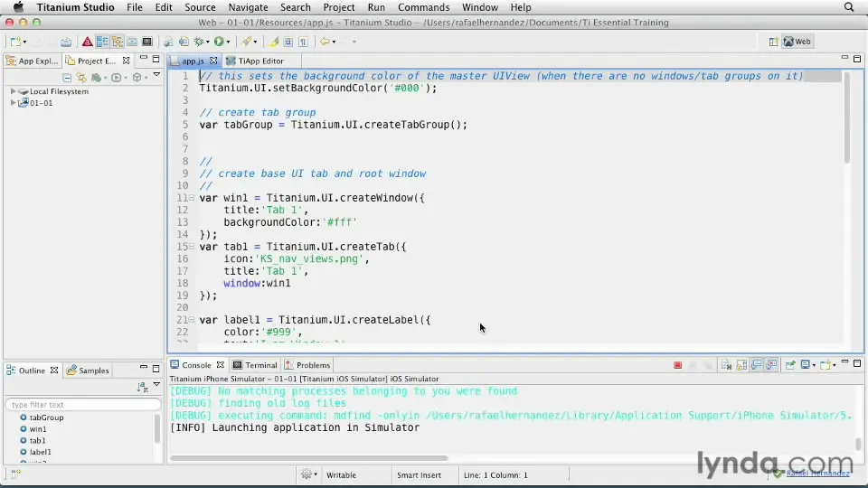The width and height of the screenshot is (868, 488).
Task: Click the Spotlight search icon
Action: (849, 7)
